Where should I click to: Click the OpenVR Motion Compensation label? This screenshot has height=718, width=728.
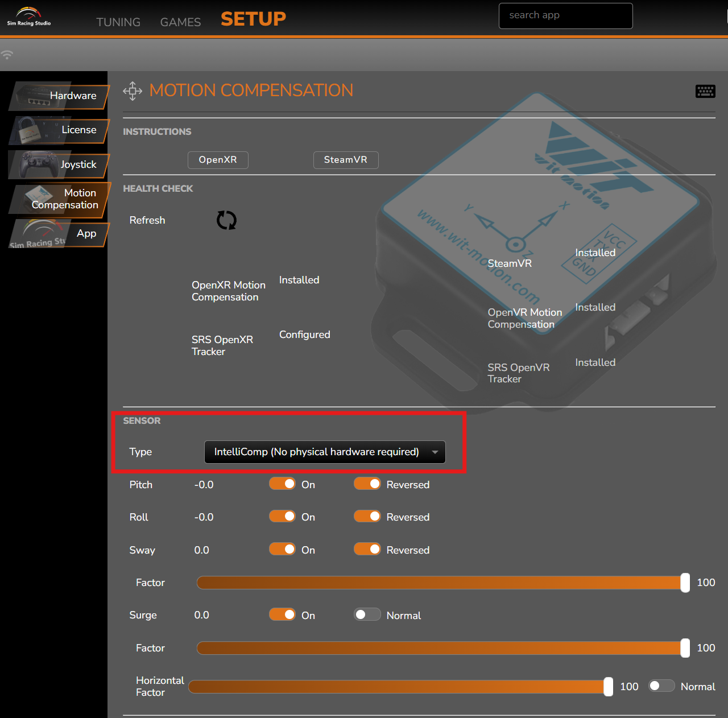click(x=525, y=318)
